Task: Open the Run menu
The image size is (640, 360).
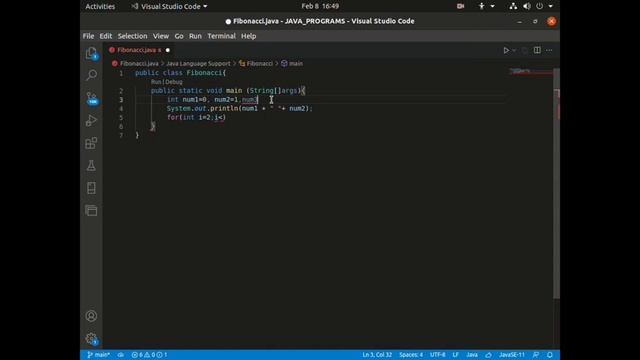Action: 195,36
